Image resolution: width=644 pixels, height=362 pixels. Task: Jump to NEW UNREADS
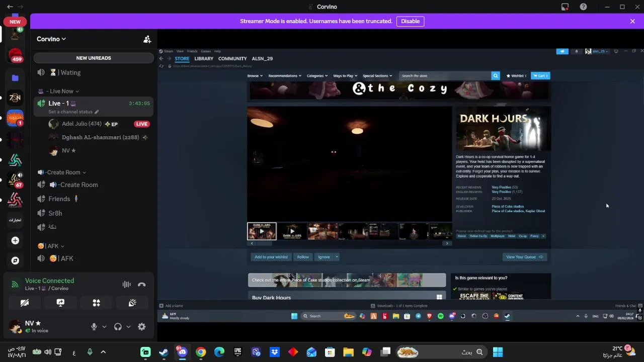(94, 58)
